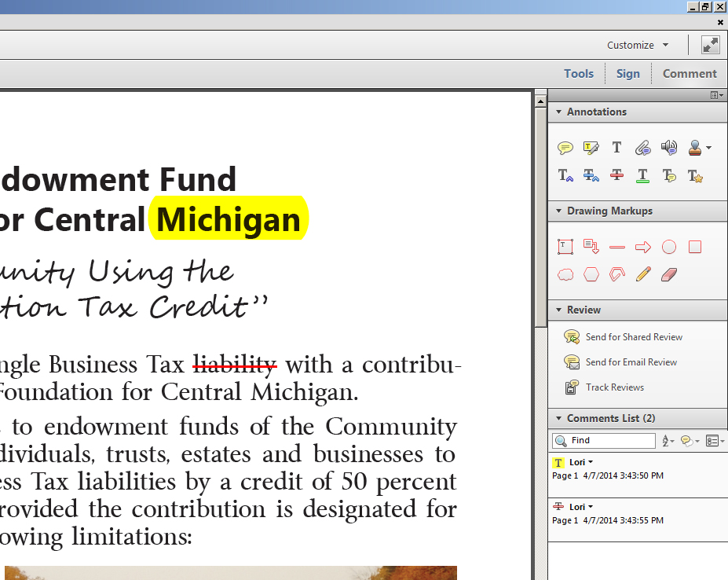Viewport: 728px width, 580px height.
Task: Choose the Cloud drawing markup tool
Action: pyautogui.click(x=565, y=274)
